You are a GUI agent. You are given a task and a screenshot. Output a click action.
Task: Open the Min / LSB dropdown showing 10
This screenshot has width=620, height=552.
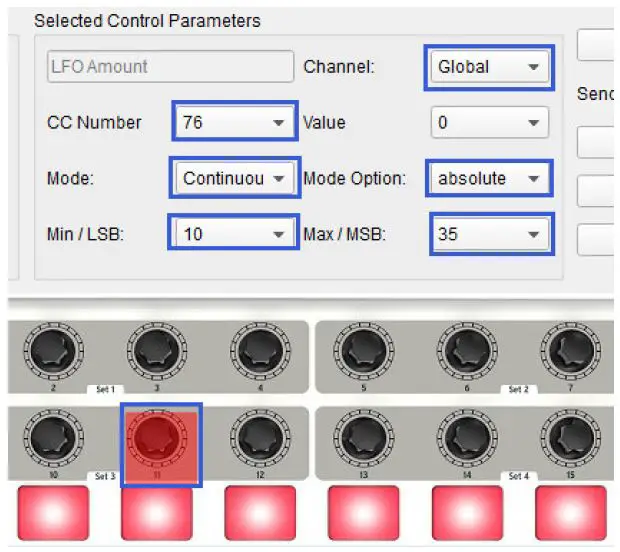pos(235,234)
